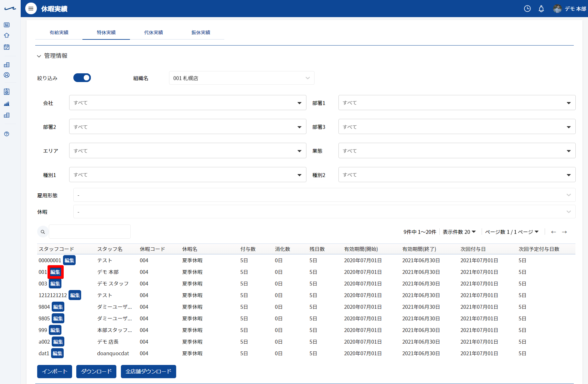Click the search magnifier icon

point(43,232)
